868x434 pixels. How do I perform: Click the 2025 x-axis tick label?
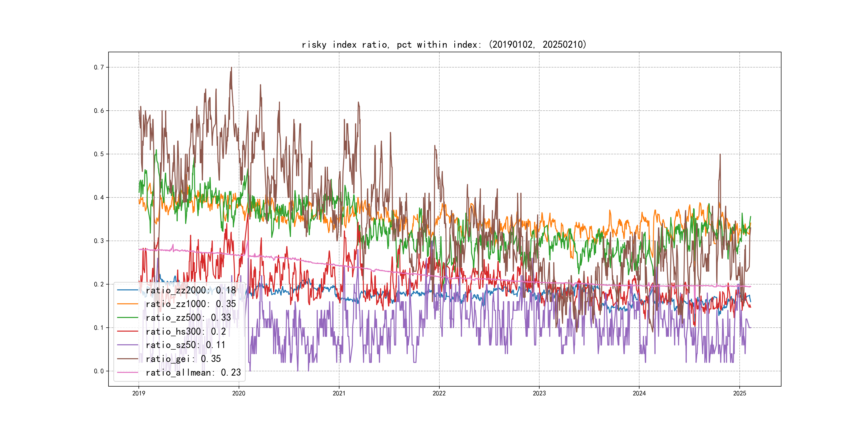(x=740, y=393)
